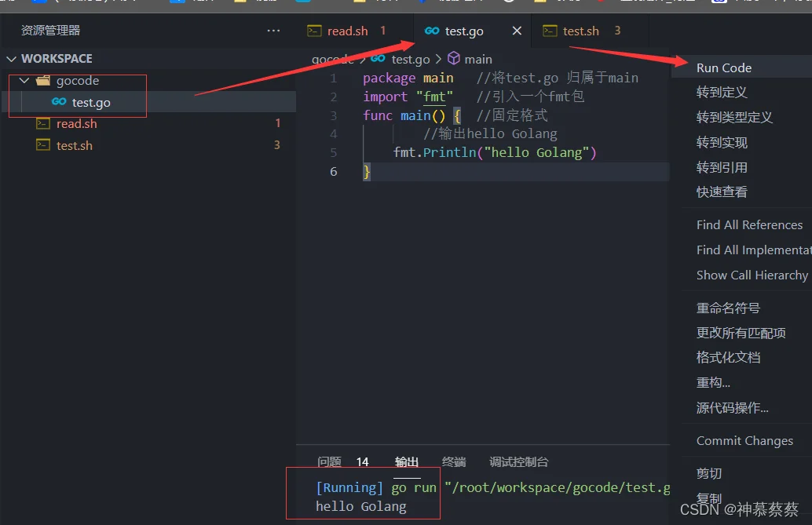
Task: Open the 问题 panel tab
Action: pos(329,461)
